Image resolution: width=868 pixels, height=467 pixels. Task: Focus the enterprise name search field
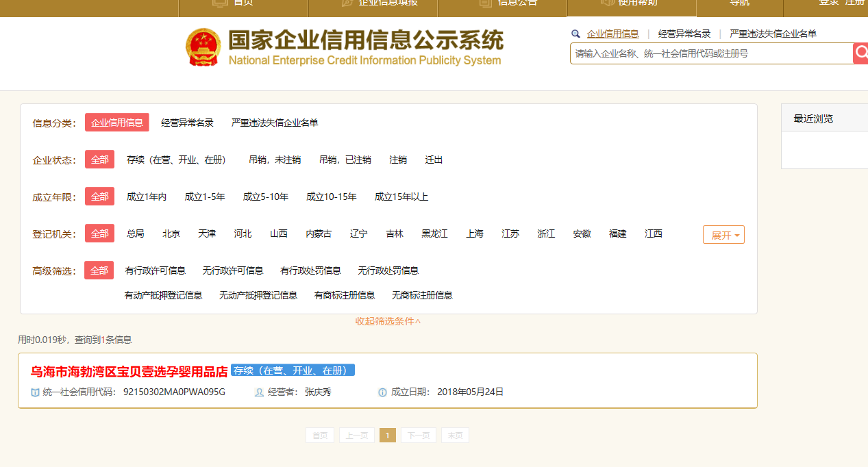pyautogui.click(x=711, y=53)
